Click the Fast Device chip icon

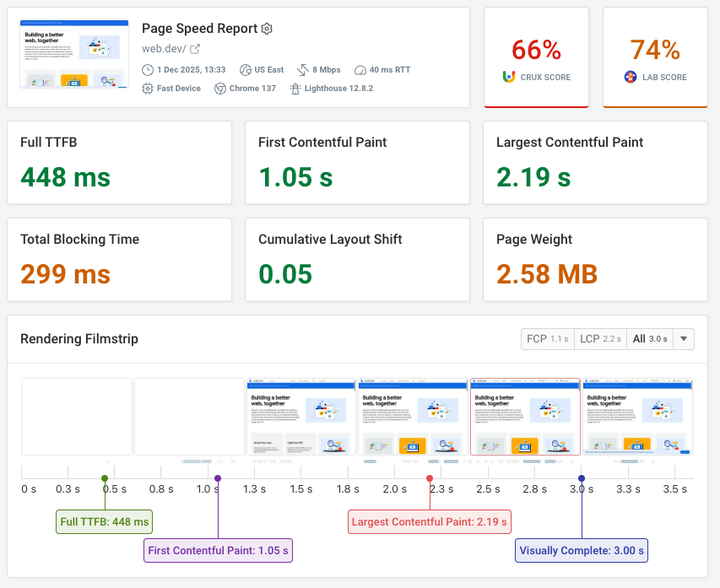146,88
